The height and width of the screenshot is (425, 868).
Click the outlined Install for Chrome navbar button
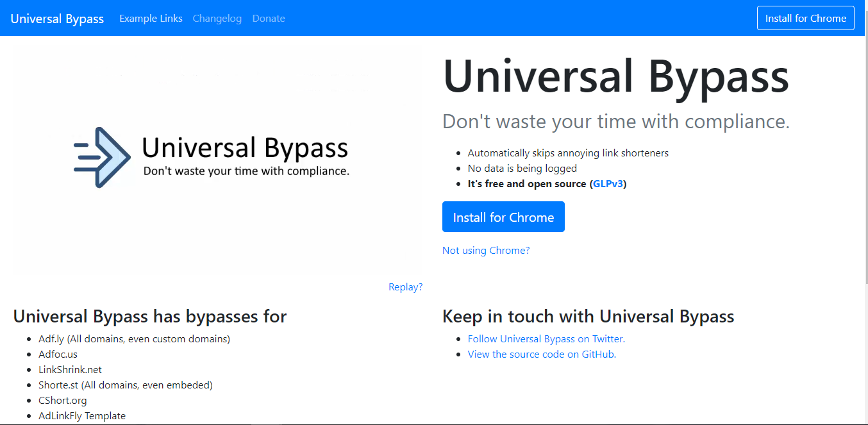[805, 18]
